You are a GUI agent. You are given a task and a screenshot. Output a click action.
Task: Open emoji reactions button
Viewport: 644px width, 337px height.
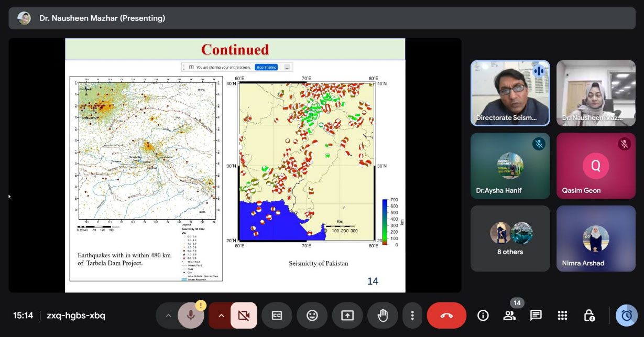click(x=312, y=316)
